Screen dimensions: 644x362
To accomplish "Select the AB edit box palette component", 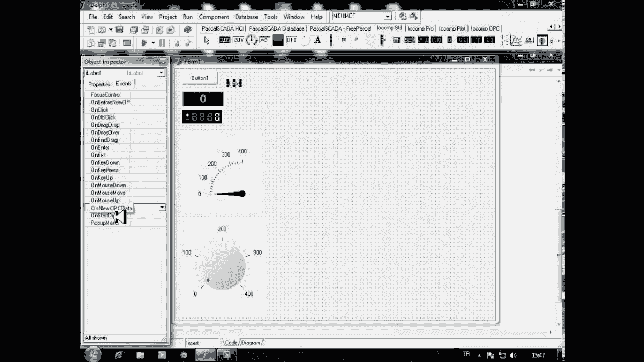I will [265, 40].
